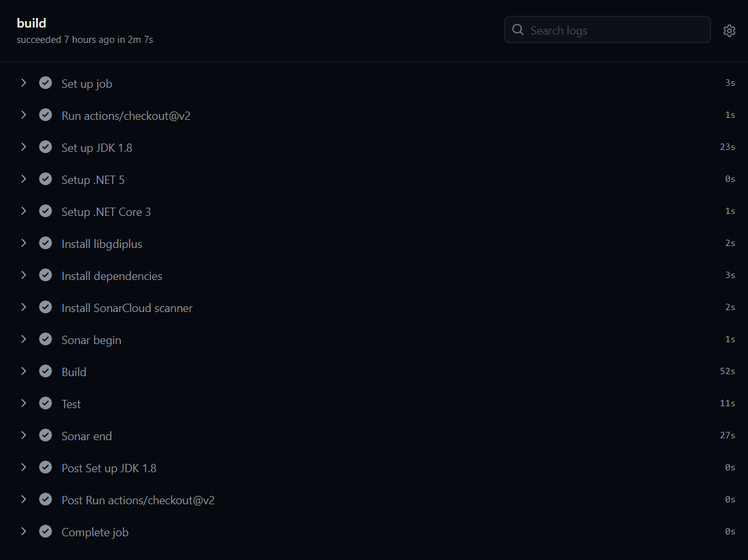
Task: Click the success check icon beside Build step
Action: (46, 371)
